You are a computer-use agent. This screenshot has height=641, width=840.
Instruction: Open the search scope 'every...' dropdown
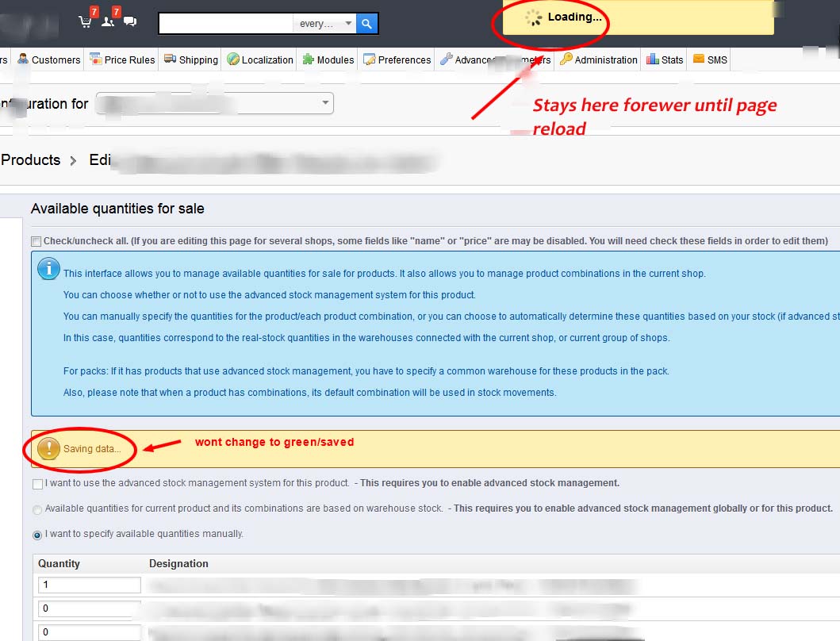click(x=324, y=24)
